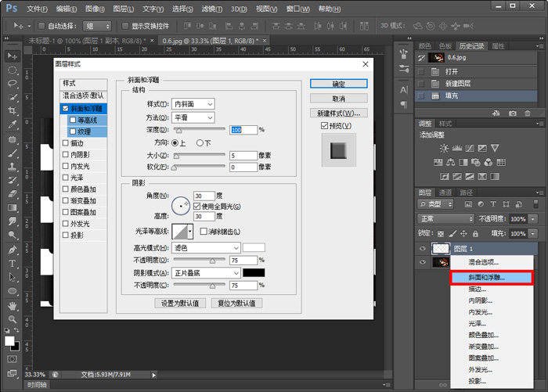Select the Eyedropper tool
Viewport: 548px width, 392px height.
pyautogui.click(x=13, y=124)
